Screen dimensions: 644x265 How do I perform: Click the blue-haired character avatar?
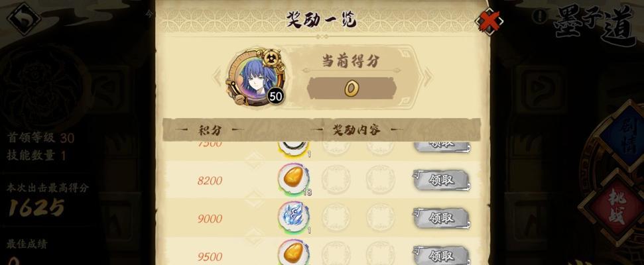click(x=256, y=79)
